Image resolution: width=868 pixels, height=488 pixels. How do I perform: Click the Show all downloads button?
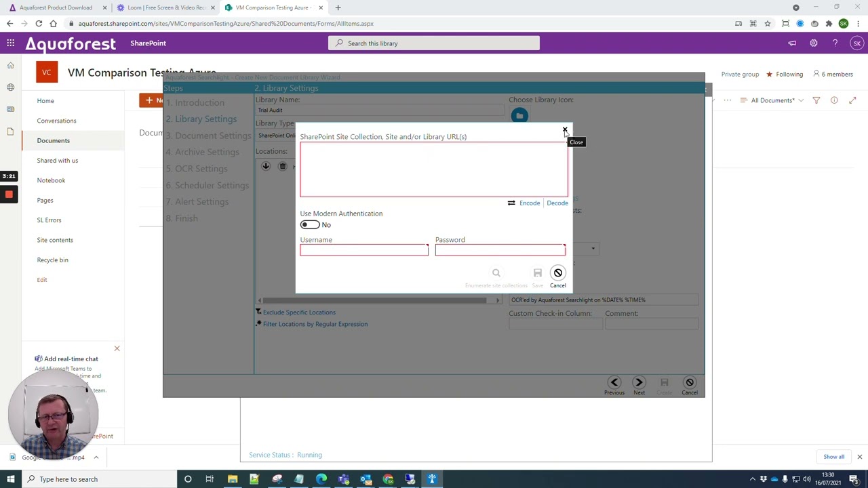pyautogui.click(x=834, y=457)
